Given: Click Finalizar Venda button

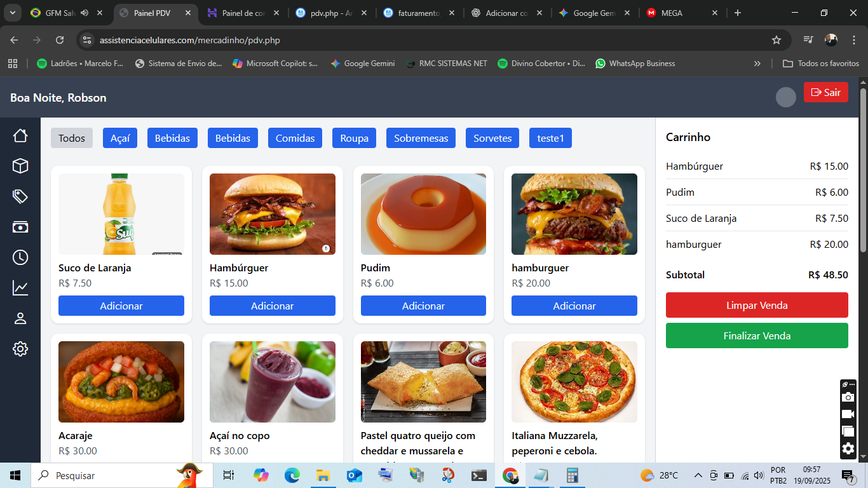Looking at the screenshot, I should pyautogui.click(x=756, y=335).
